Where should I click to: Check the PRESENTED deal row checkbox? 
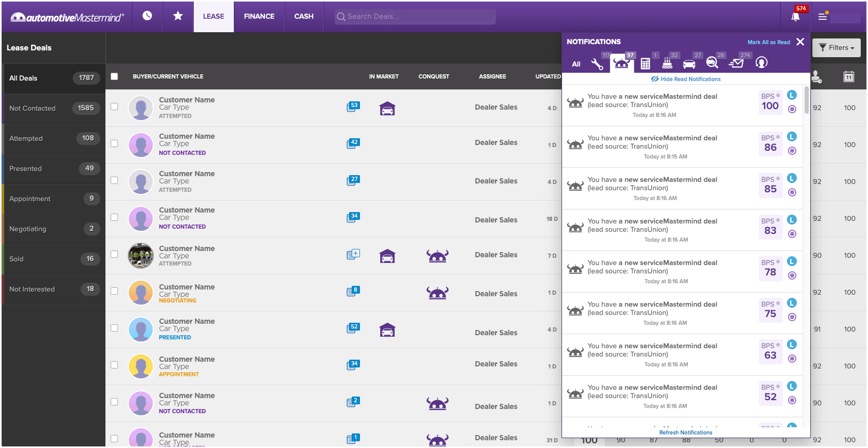114,328
